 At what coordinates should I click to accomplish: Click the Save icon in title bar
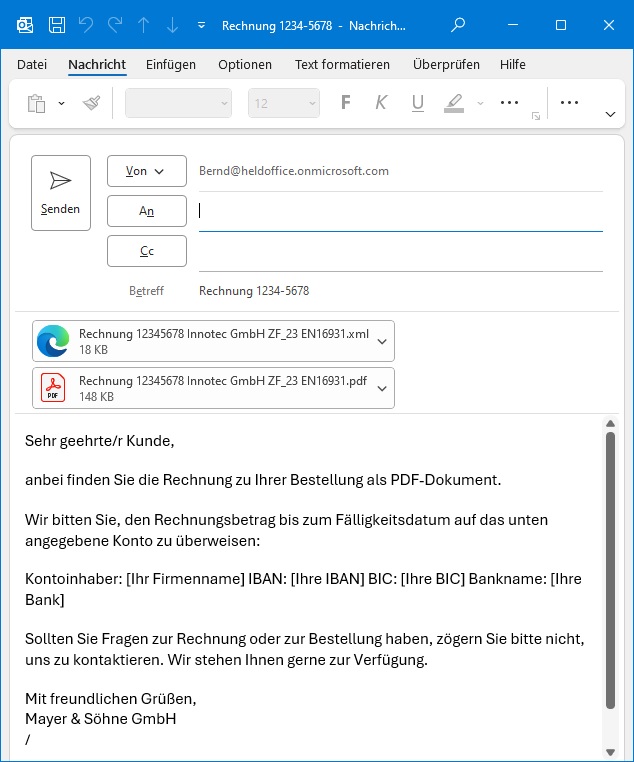coord(57,25)
